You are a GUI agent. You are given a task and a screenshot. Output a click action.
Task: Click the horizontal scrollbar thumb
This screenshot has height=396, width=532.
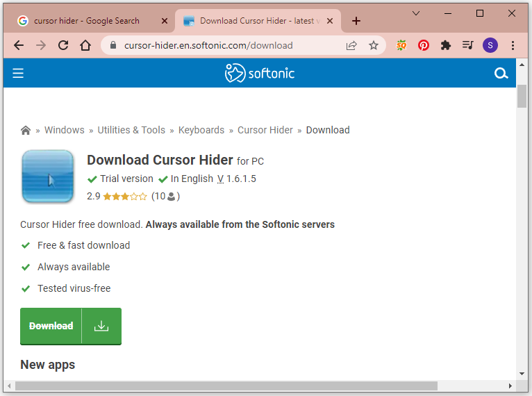[x=226, y=386]
